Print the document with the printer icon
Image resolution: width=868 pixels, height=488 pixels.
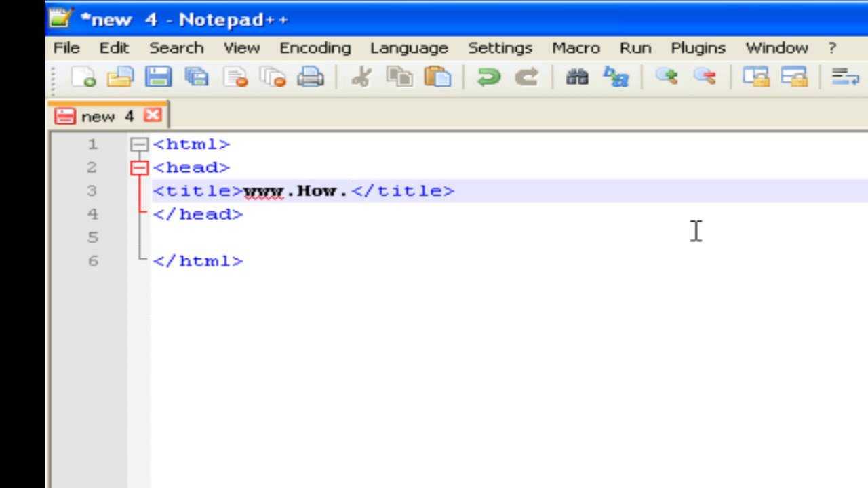click(311, 77)
